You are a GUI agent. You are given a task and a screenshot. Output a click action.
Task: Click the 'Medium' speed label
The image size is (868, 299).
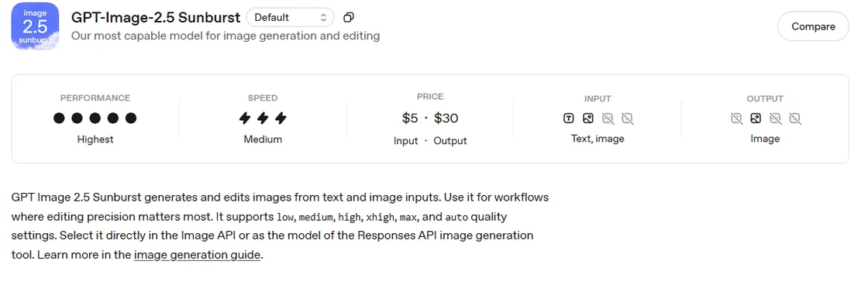point(263,139)
